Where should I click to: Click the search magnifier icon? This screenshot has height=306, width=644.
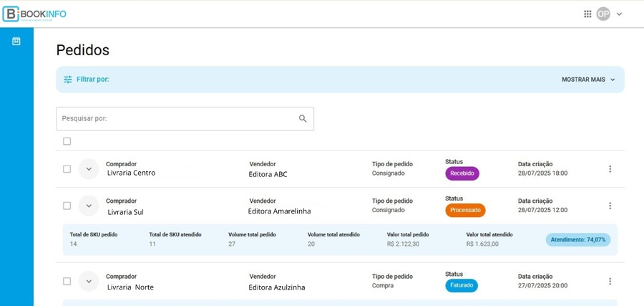(x=303, y=119)
